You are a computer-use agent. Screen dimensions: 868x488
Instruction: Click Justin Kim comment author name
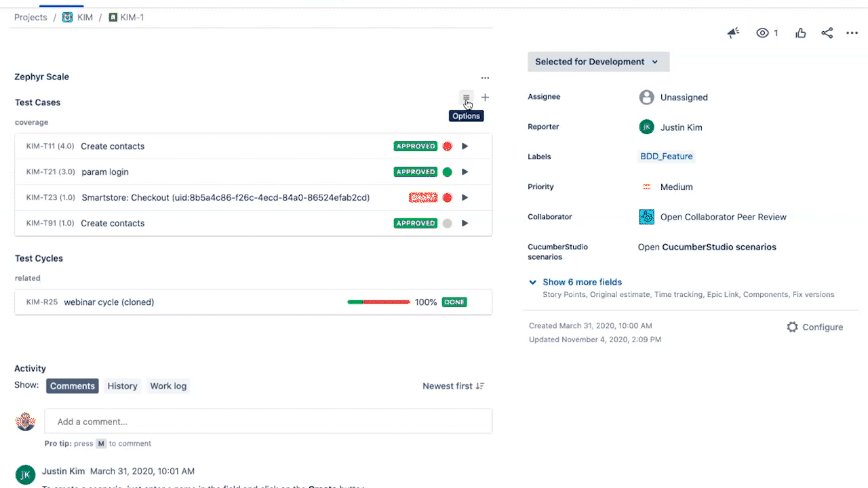click(63, 470)
